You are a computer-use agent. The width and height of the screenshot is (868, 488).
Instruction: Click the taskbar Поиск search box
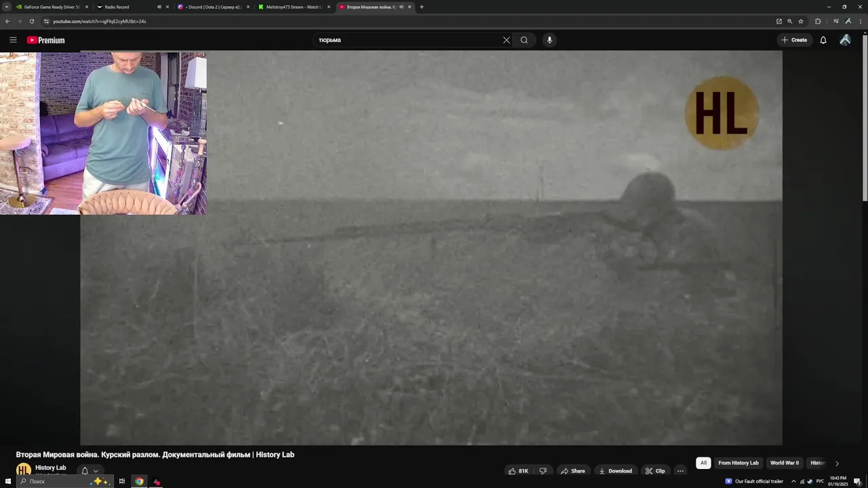[x=64, y=481]
